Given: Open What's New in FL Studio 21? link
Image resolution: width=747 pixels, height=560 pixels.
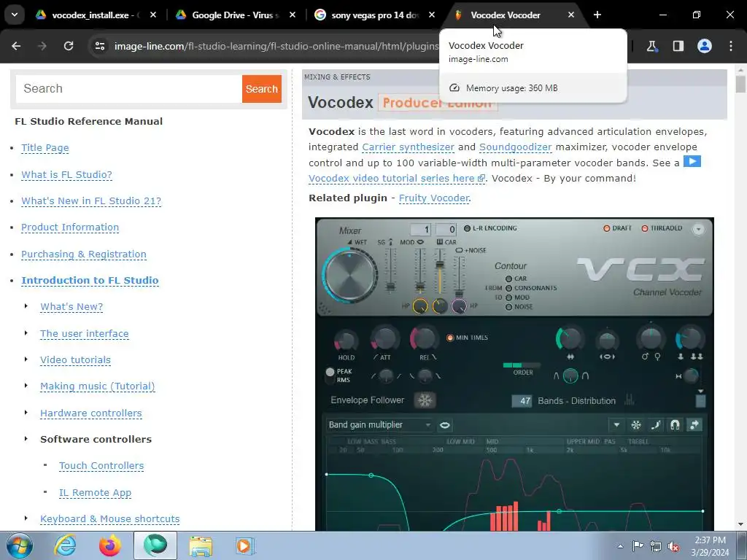Looking at the screenshot, I should pos(91,201).
